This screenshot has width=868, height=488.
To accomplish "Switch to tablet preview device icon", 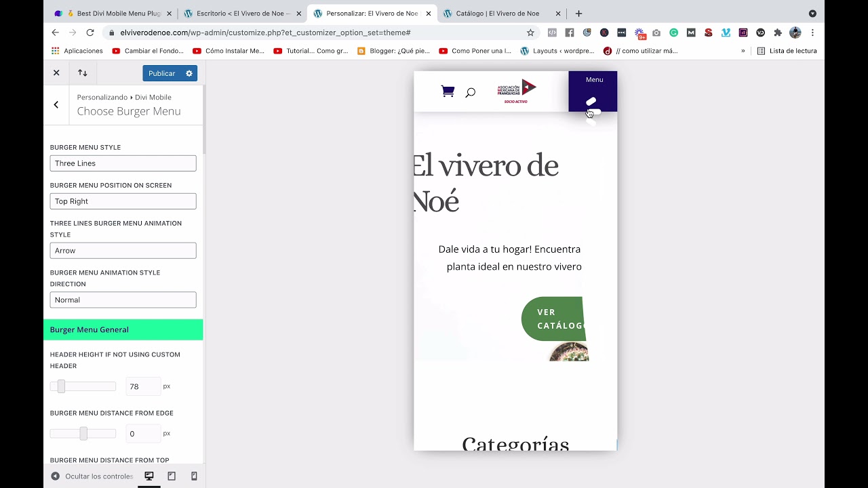I will pos(172,476).
